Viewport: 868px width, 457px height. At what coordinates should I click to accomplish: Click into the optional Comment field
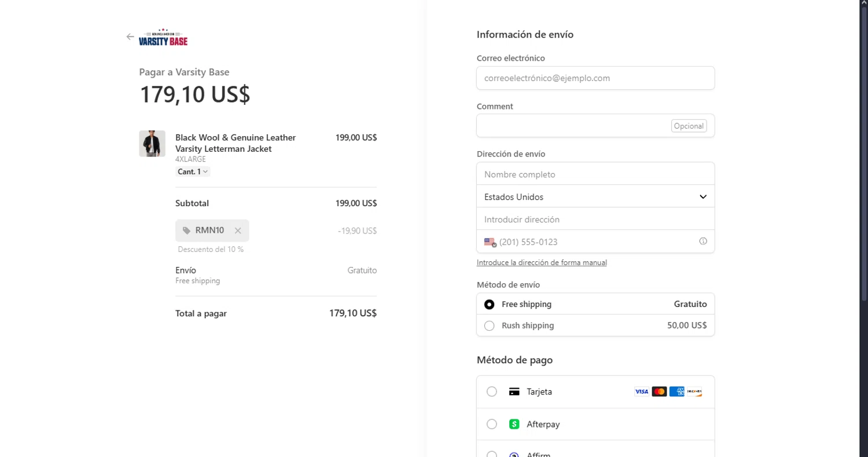(595, 126)
